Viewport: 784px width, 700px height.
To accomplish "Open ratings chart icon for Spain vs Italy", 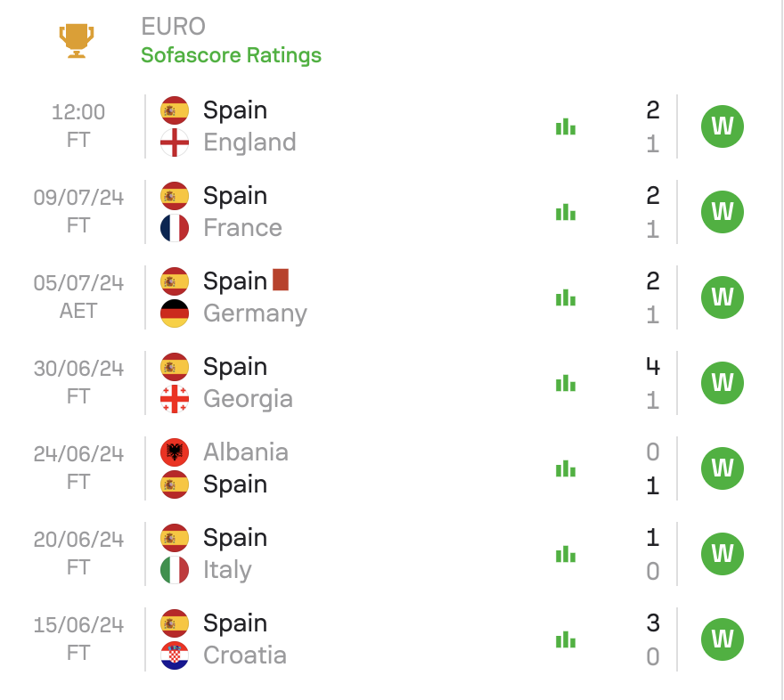I will tap(566, 554).
